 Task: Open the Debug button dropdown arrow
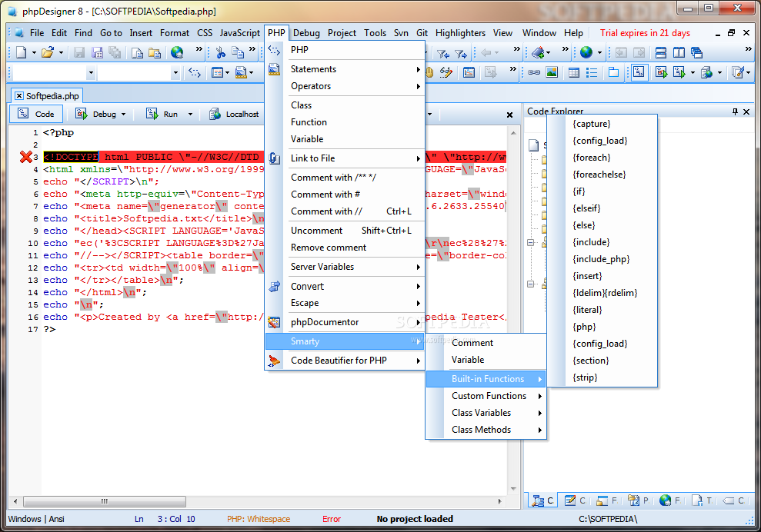(x=123, y=115)
